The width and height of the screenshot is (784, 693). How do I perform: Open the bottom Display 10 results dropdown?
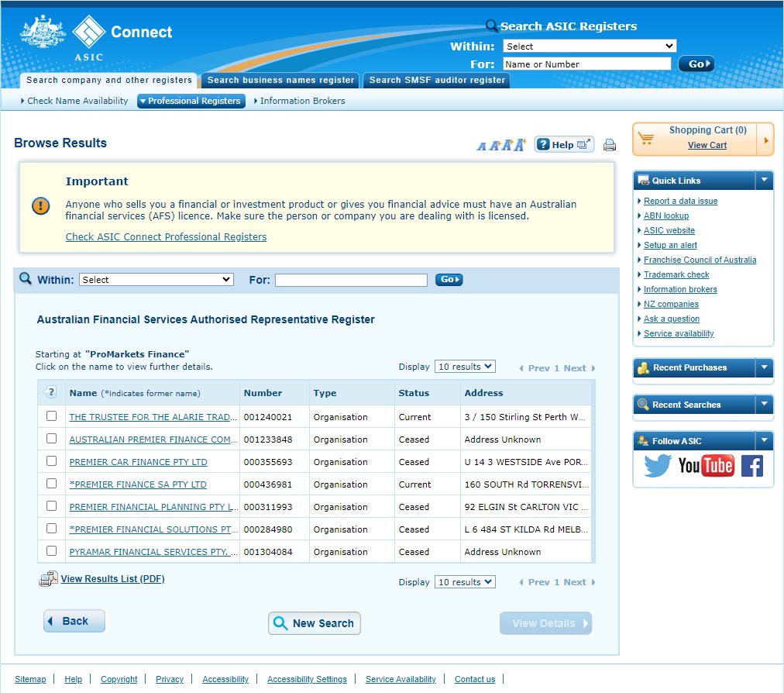tap(465, 582)
